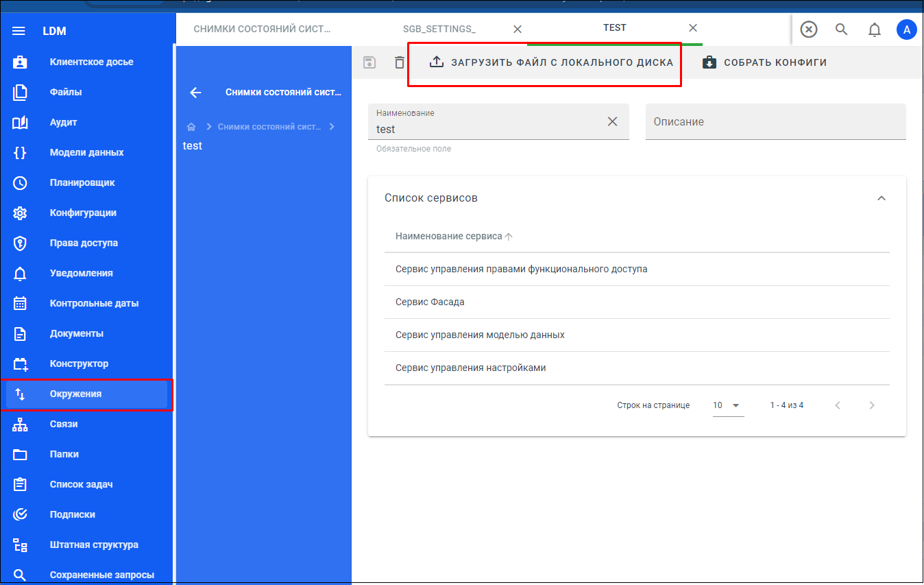Image resolution: width=924 pixels, height=585 pixels.
Task: Go to the next table page
Action: tap(872, 405)
